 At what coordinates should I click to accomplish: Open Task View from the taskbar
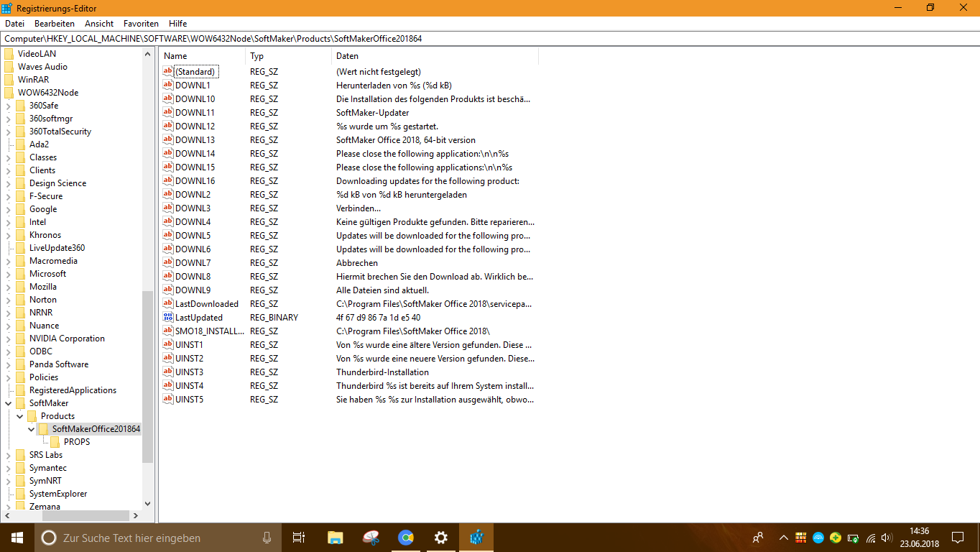click(299, 538)
